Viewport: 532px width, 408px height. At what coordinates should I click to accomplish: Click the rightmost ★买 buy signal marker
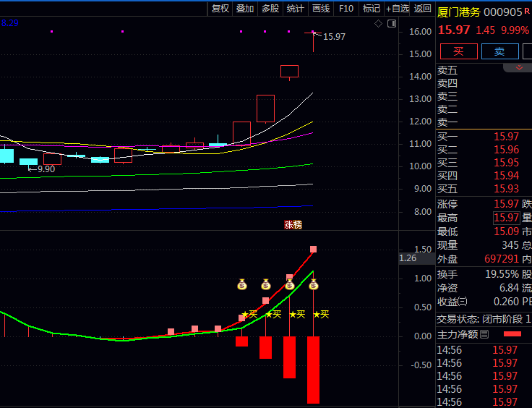321,314
